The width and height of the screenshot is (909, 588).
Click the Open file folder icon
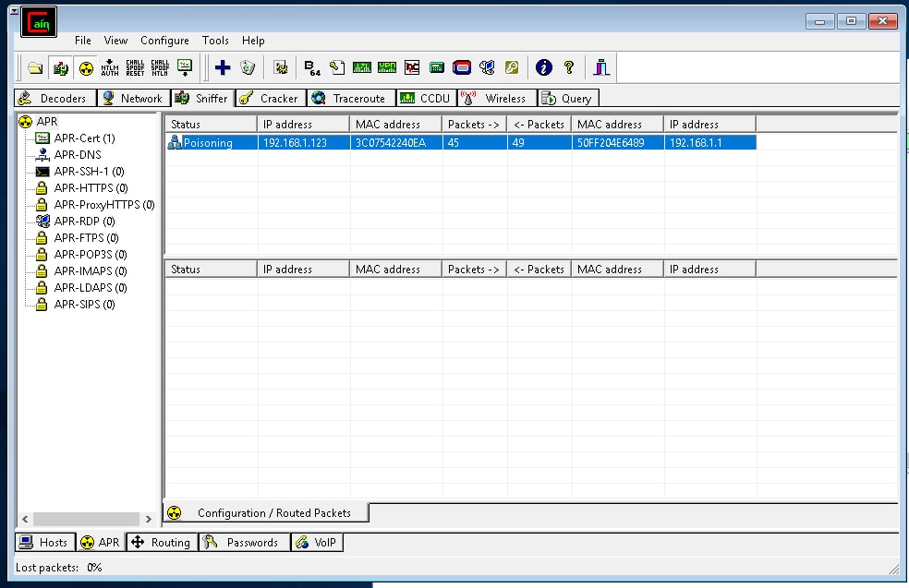pos(35,67)
